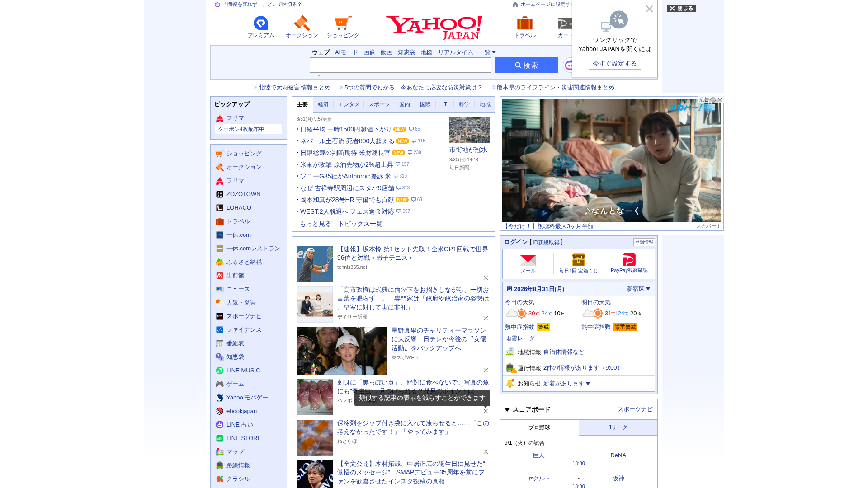Image resolution: width=868 pixels, height=488 pixels.
Task: Open the もっと見る link
Action: (316, 224)
